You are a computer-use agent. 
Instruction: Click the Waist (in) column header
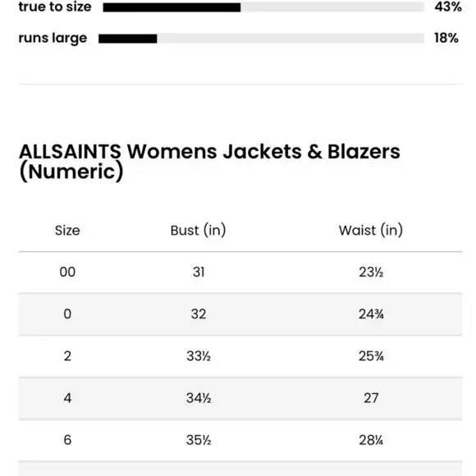[371, 230]
